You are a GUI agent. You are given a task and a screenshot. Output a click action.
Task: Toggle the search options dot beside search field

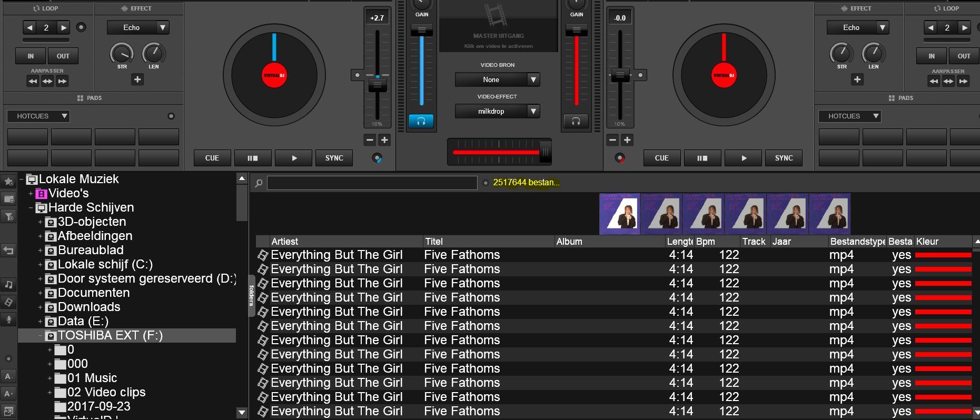coord(486,183)
